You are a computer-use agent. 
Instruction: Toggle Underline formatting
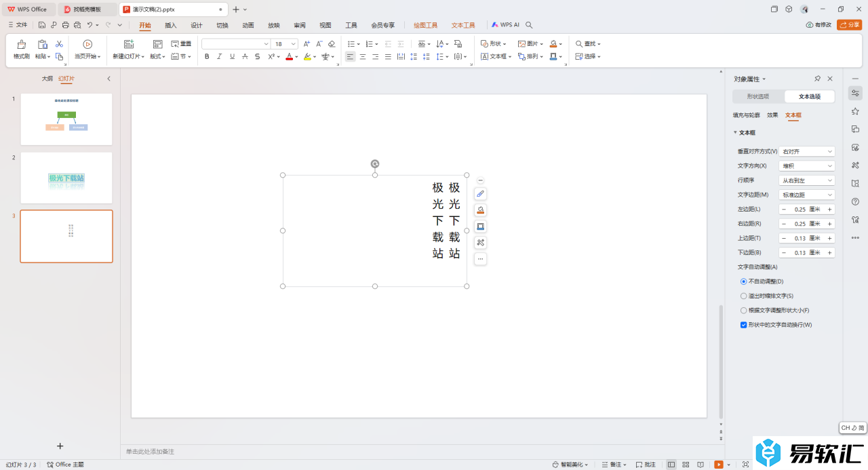click(232, 57)
